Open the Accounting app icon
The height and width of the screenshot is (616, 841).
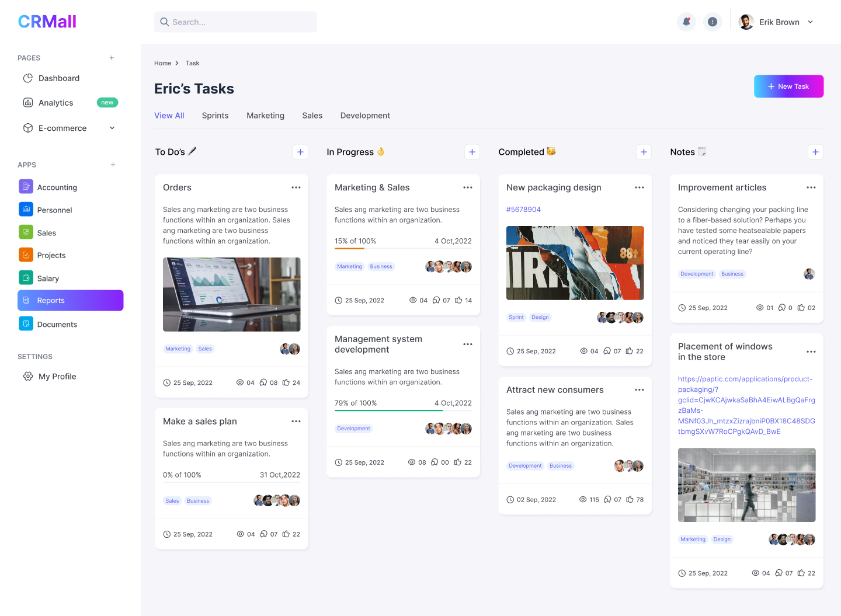[x=26, y=187]
